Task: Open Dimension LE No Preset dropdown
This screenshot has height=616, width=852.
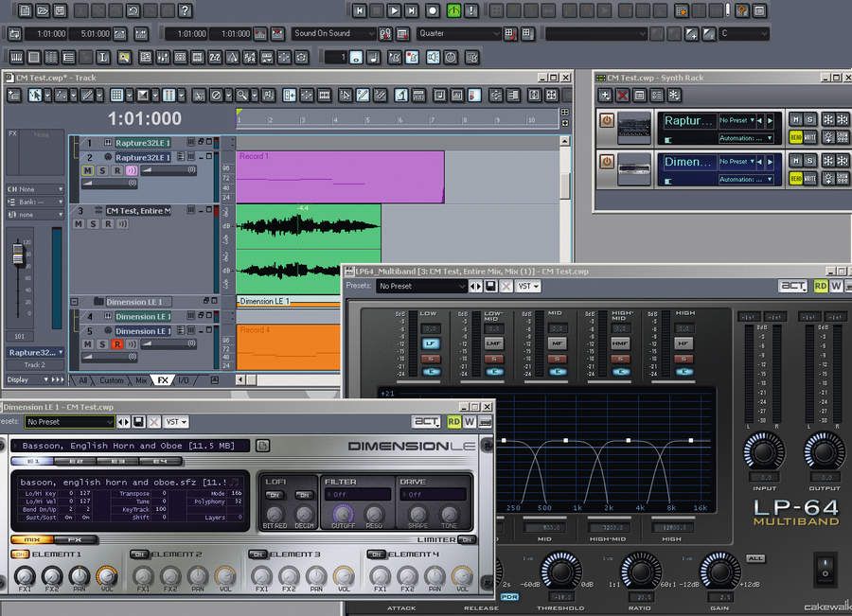Action: click(x=69, y=421)
